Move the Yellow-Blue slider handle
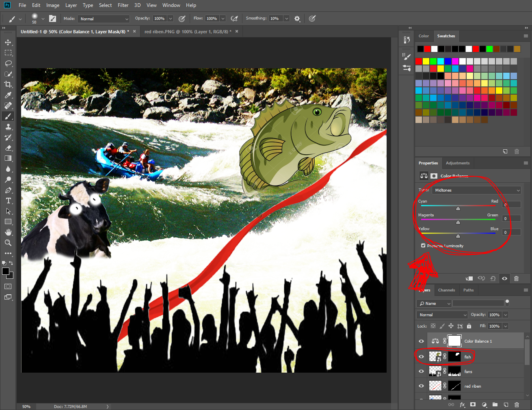This screenshot has height=410, width=532. click(x=458, y=236)
